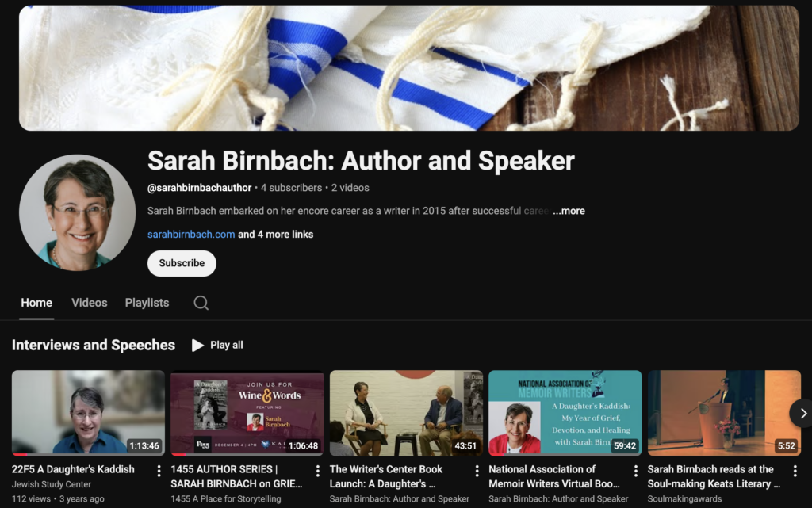Play the National Association of Memoir Writers thumbnail
Image resolution: width=812 pixels, height=508 pixels.
coord(565,413)
